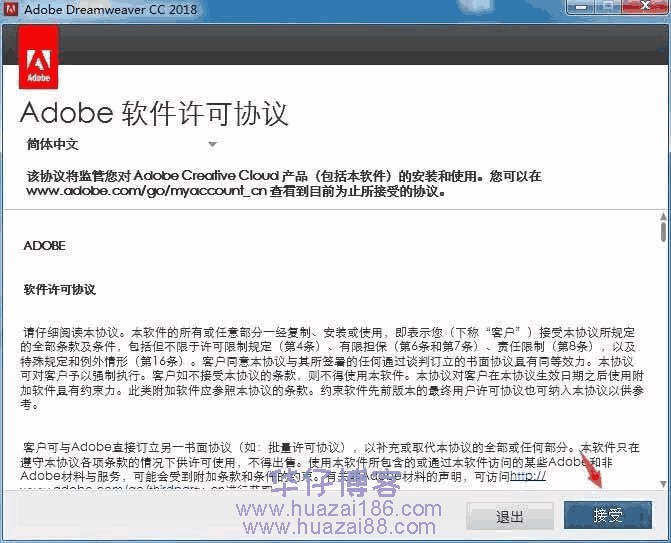Click the bold '软件许可协议' subheading
Image resolution: width=671 pixels, height=543 pixels.
[59, 290]
